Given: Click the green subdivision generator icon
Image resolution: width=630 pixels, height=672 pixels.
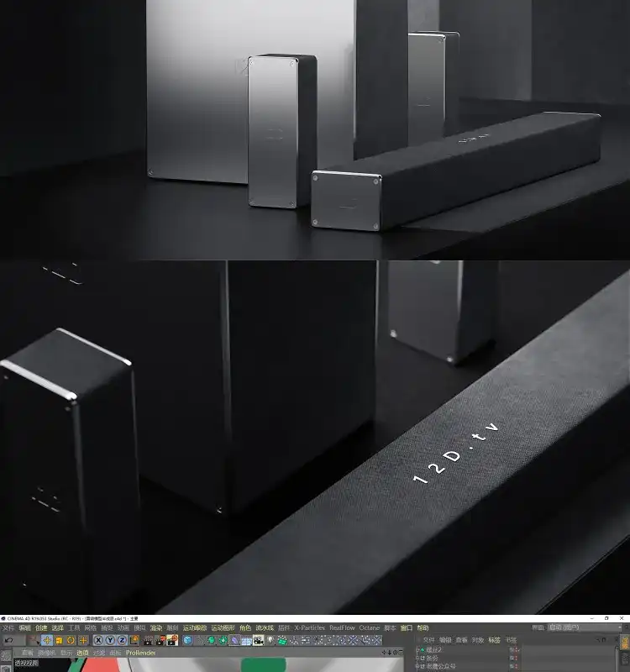Looking at the screenshot, I should tap(212, 640).
